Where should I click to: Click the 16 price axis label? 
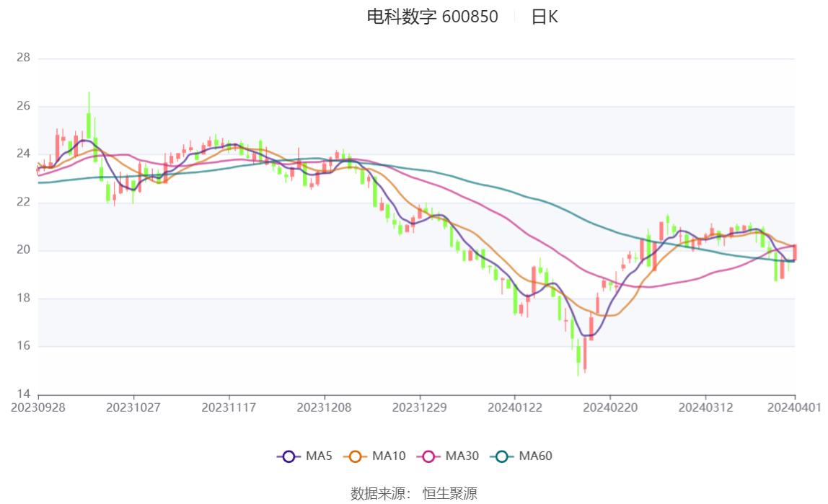tap(23, 345)
